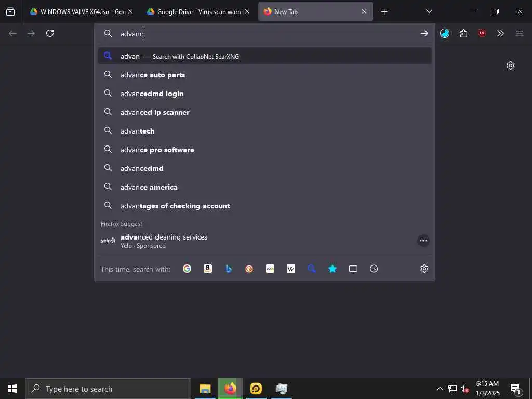532x399 pixels.
Task: List all tabs dropdown arrow
Action: pos(429,11)
